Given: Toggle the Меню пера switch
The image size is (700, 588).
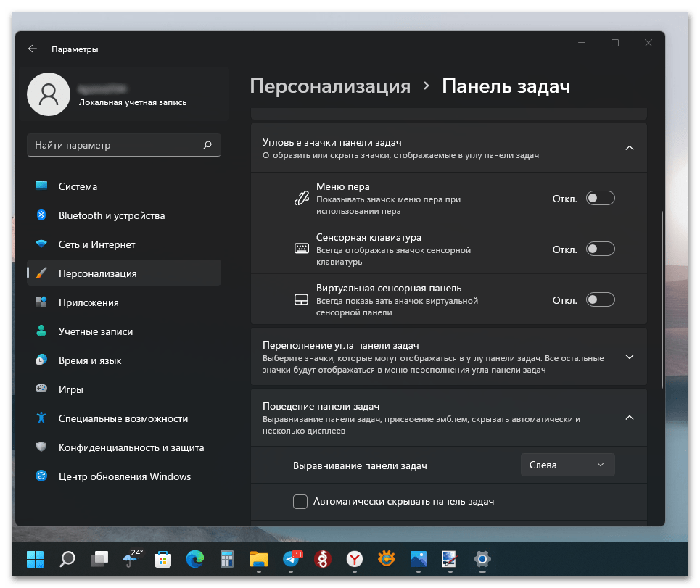Looking at the screenshot, I should point(600,199).
